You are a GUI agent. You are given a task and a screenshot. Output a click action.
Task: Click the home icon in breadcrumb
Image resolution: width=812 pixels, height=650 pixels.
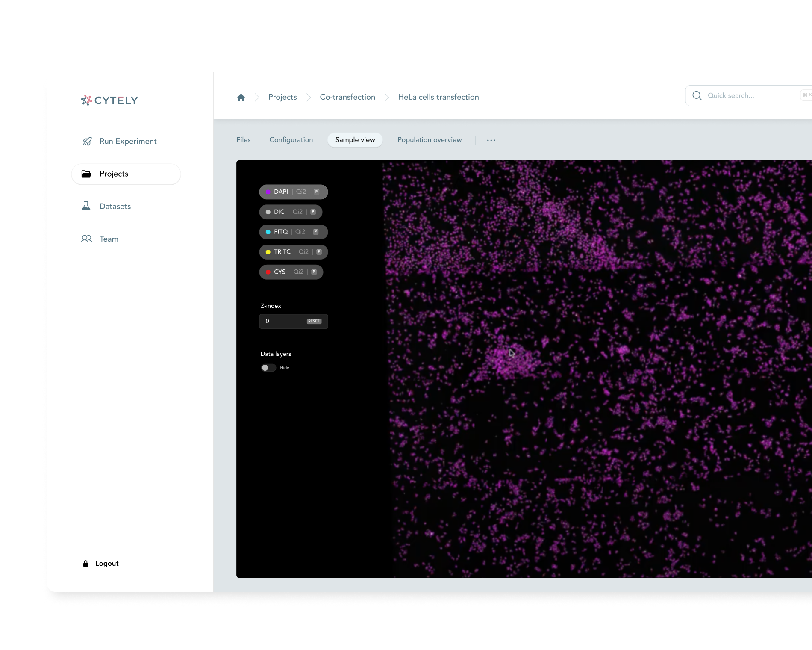pyautogui.click(x=241, y=97)
